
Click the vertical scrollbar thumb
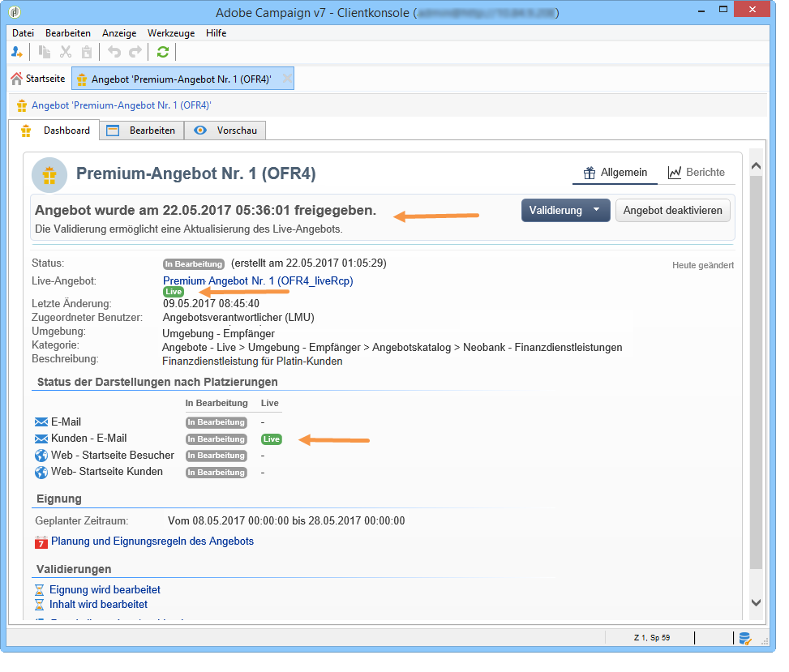tap(756, 372)
